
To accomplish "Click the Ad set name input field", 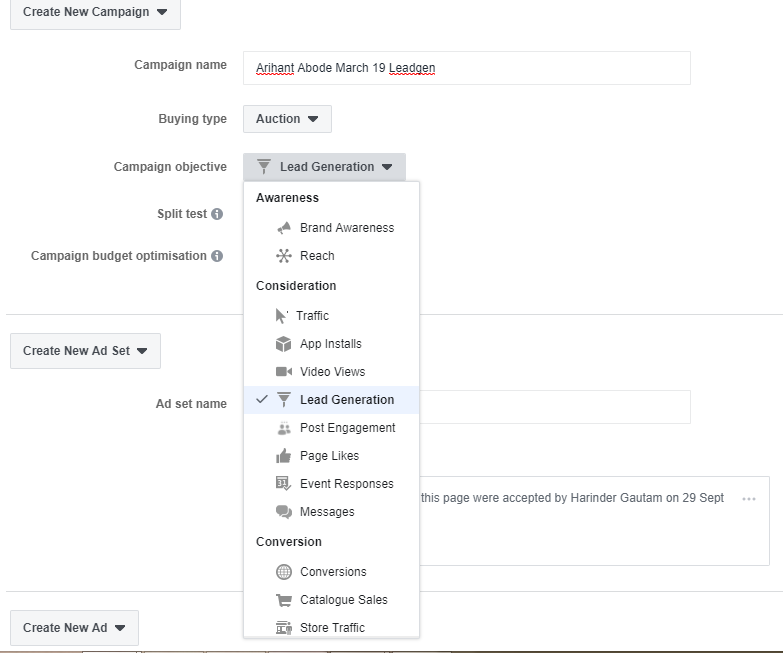I will click(555, 407).
